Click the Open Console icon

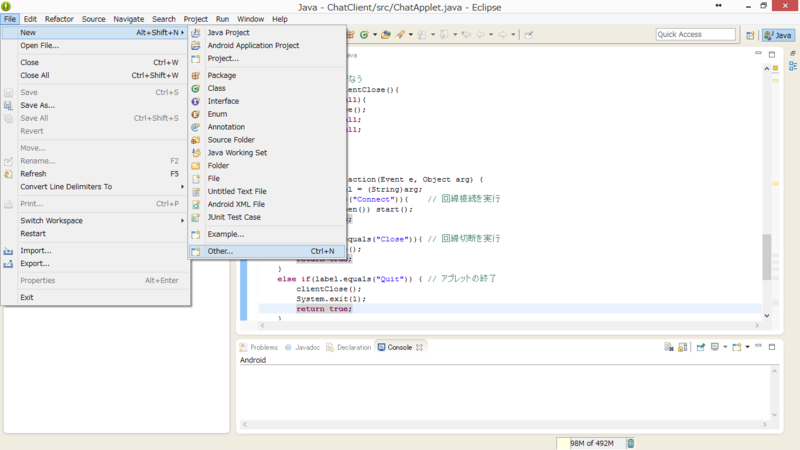click(x=737, y=347)
